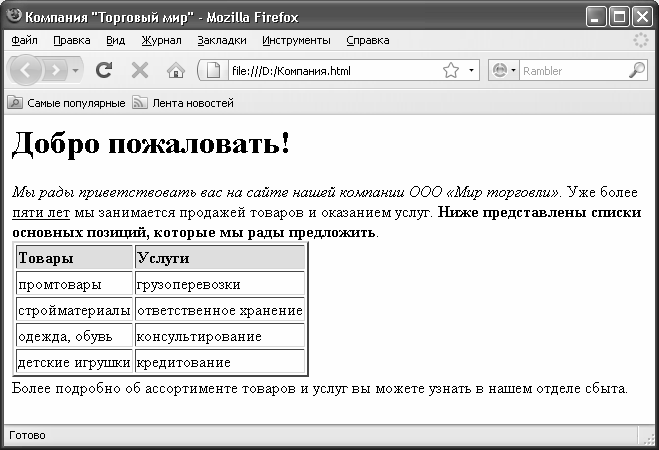Screen dimensions: 659x450
Task: Open the Инструменты menu
Action: coord(296,41)
